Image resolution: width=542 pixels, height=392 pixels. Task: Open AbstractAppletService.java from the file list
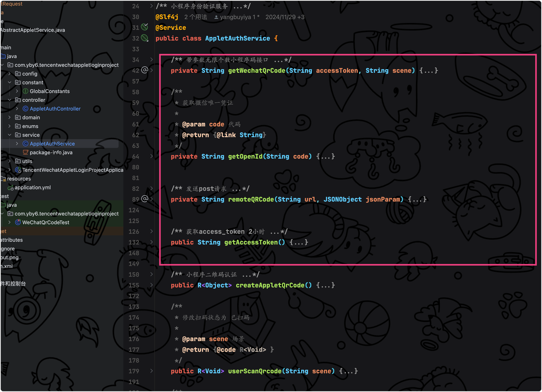[33, 30]
